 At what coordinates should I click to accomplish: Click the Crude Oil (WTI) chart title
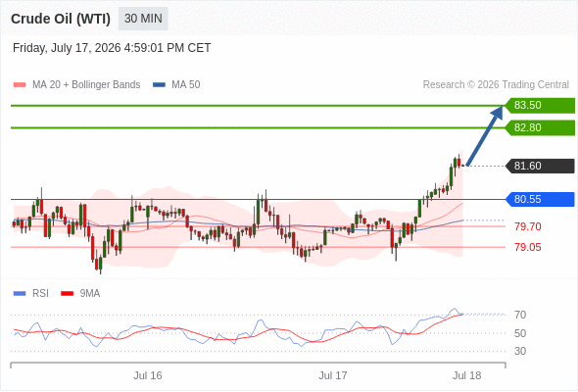[x=61, y=19]
